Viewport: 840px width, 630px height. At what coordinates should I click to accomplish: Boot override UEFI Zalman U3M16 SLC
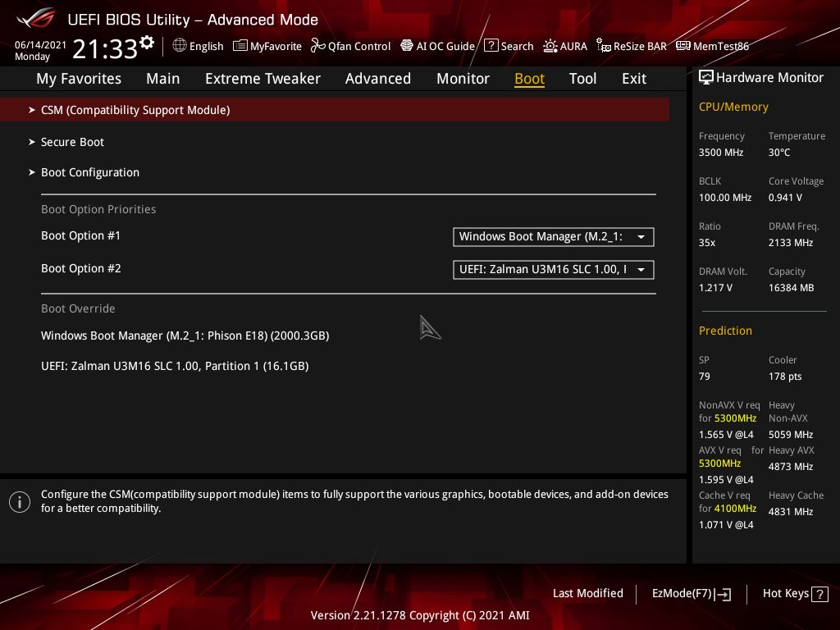tap(175, 367)
